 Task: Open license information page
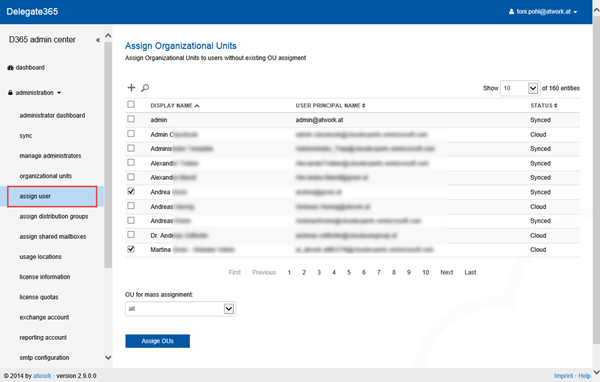pos(45,277)
